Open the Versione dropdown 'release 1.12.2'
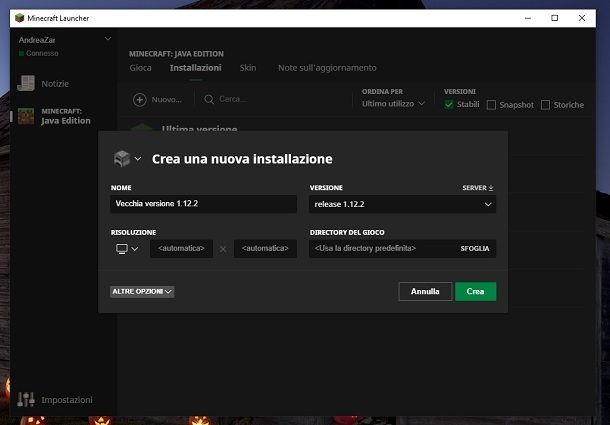The width and height of the screenshot is (610, 425). [x=402, y=204]
